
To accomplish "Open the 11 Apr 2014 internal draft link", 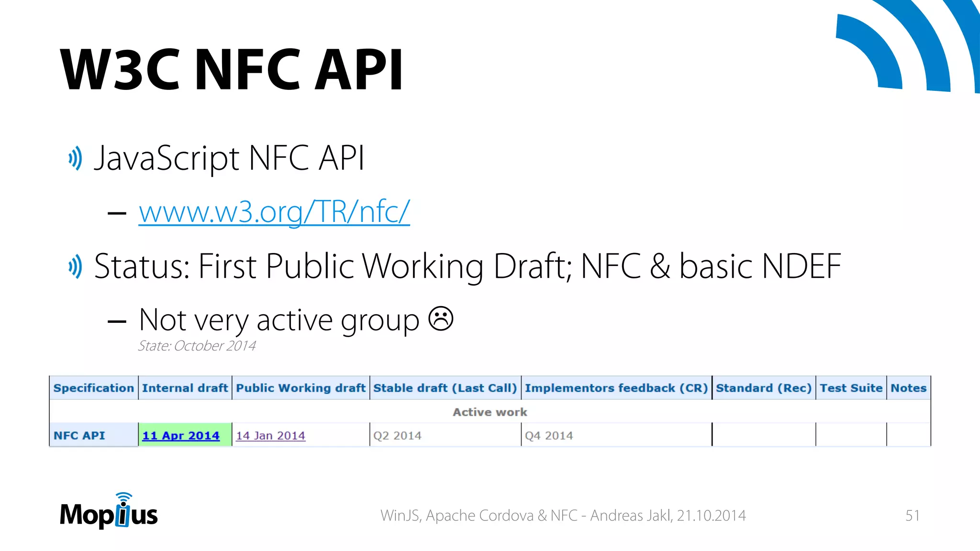I will [x=181, y=435].
